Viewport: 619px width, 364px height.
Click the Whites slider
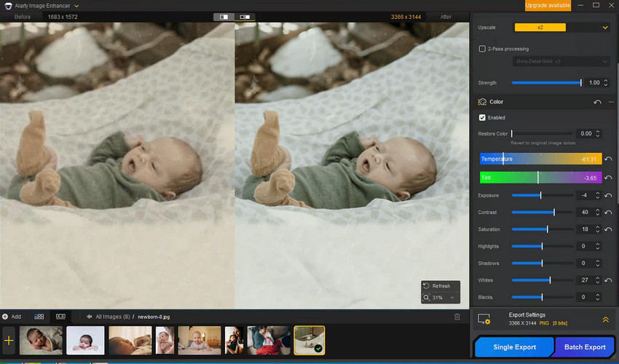[542, 280]
